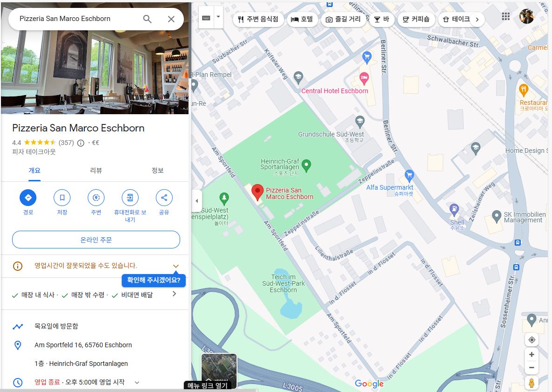
Task: Select the 주변 음식점 chip
Action: click(x=258, y=19)
